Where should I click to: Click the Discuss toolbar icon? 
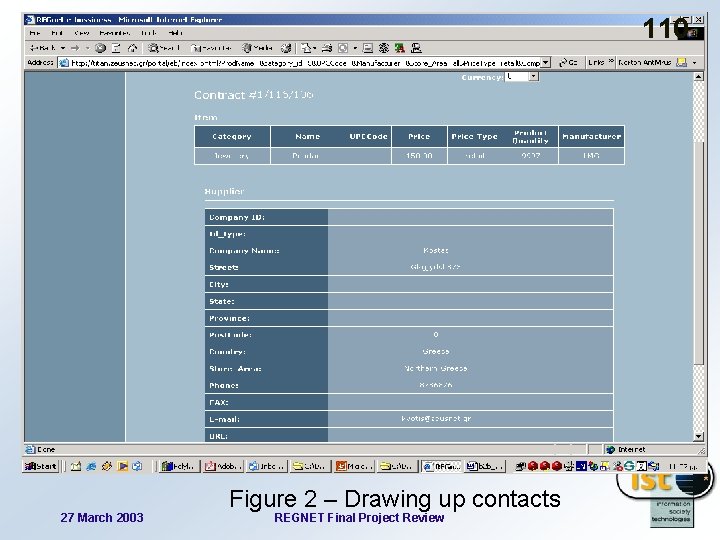click(368, 48)
